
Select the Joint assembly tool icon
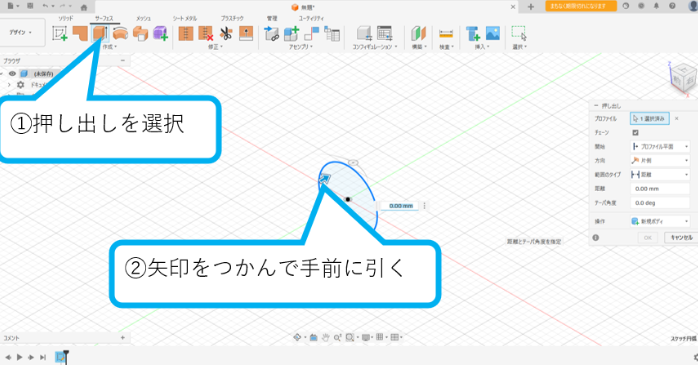tap(272, 34)
